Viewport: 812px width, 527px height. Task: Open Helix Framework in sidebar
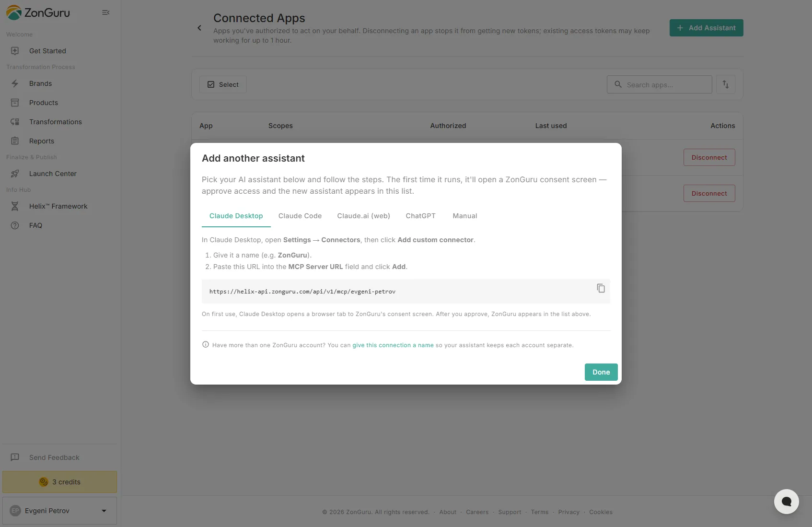click(58, 206)
